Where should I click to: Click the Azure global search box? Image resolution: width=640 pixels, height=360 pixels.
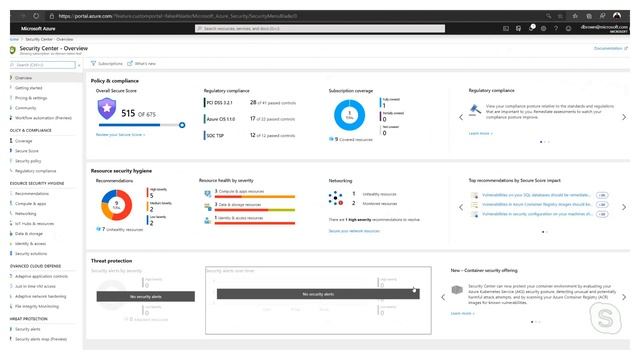point(320,29)
